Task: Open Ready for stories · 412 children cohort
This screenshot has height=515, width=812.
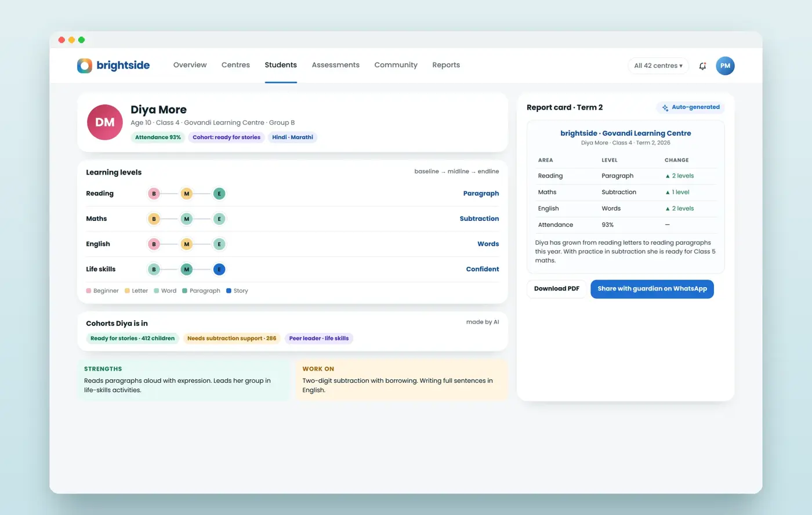Action: click(x=132, y=339)
